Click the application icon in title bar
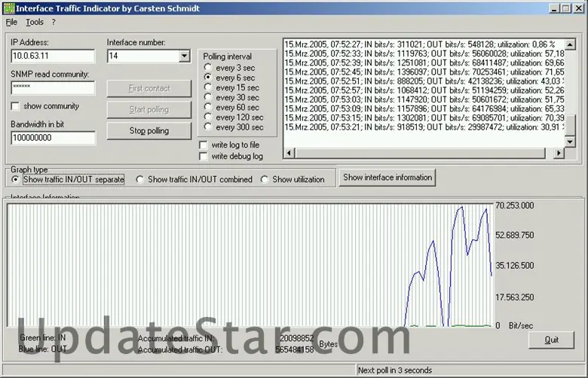 [x=8, y=8]
